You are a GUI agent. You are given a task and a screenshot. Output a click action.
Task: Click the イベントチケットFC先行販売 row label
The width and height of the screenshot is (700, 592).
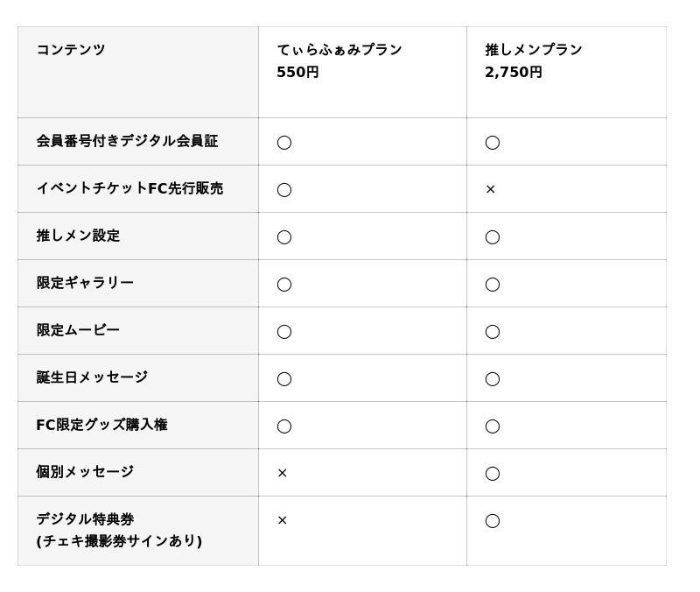click(129, 188)
